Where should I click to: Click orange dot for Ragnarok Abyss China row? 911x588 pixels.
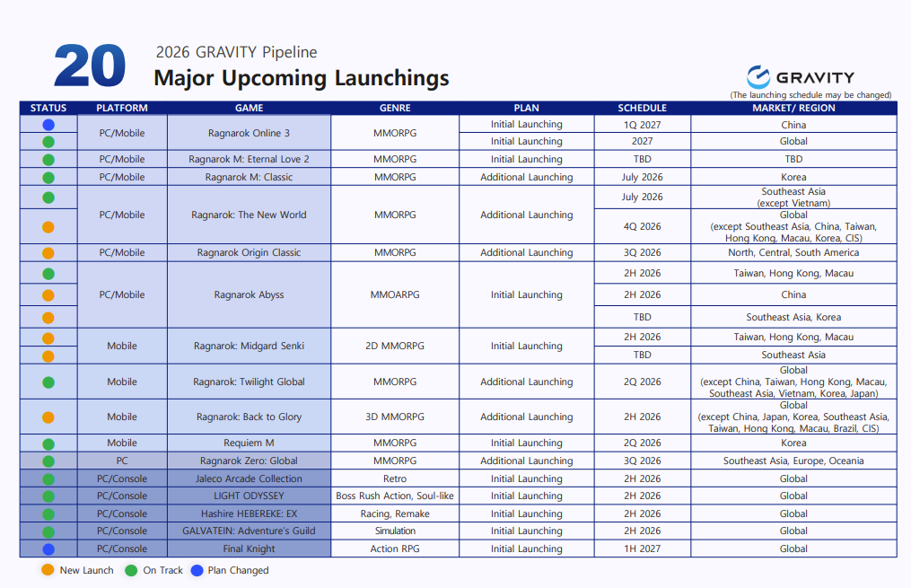pos(48,295)
